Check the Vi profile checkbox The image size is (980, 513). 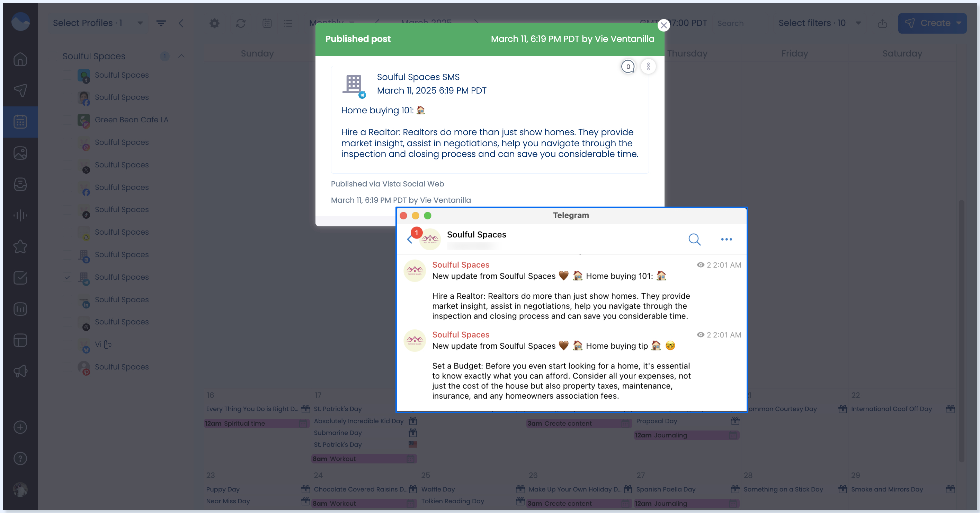coord(67,344)
